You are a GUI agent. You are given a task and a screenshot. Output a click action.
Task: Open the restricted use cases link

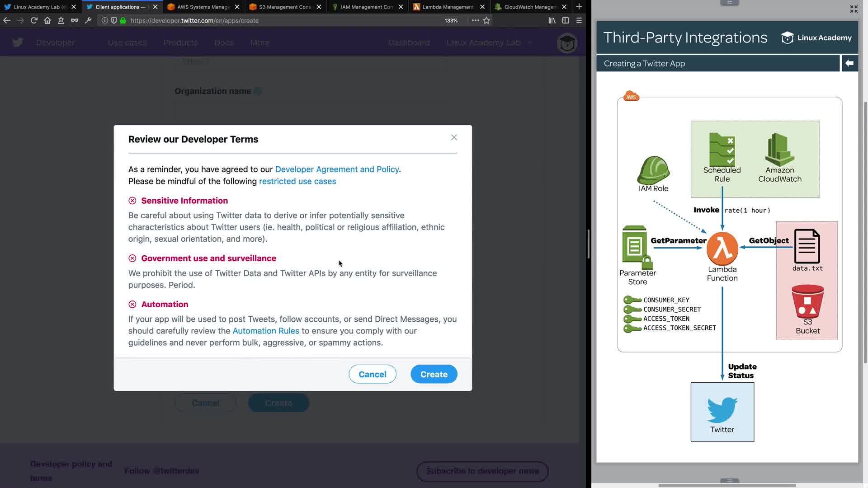click(297, 181)
